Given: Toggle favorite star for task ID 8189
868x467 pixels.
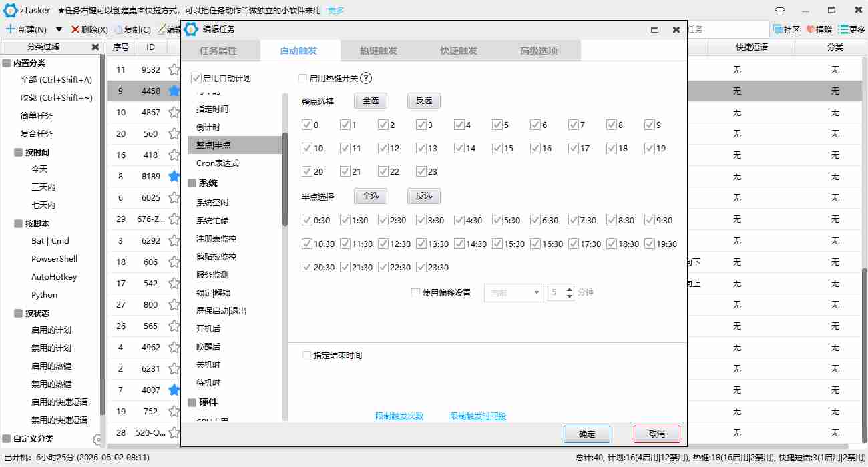Looking at the screenshot, I should 174,176.
